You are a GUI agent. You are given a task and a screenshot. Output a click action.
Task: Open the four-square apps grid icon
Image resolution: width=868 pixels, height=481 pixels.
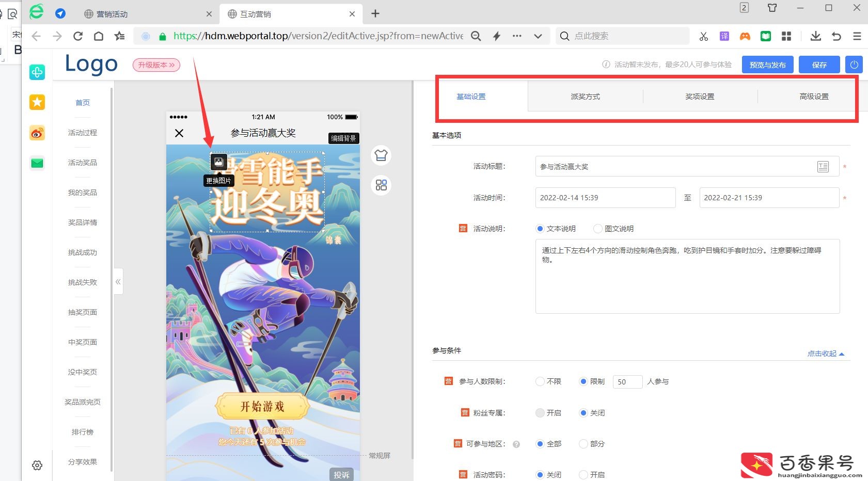coord(786,36)
